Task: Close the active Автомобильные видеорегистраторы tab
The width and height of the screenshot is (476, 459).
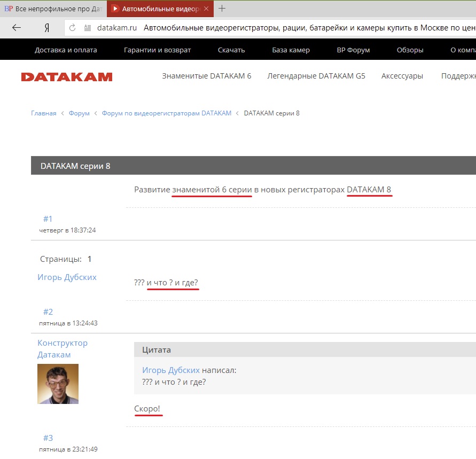Action: point(206,9)
